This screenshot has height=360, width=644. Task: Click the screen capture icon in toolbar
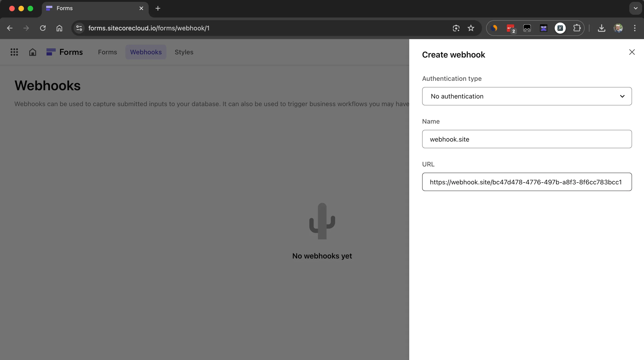point(456,28)
